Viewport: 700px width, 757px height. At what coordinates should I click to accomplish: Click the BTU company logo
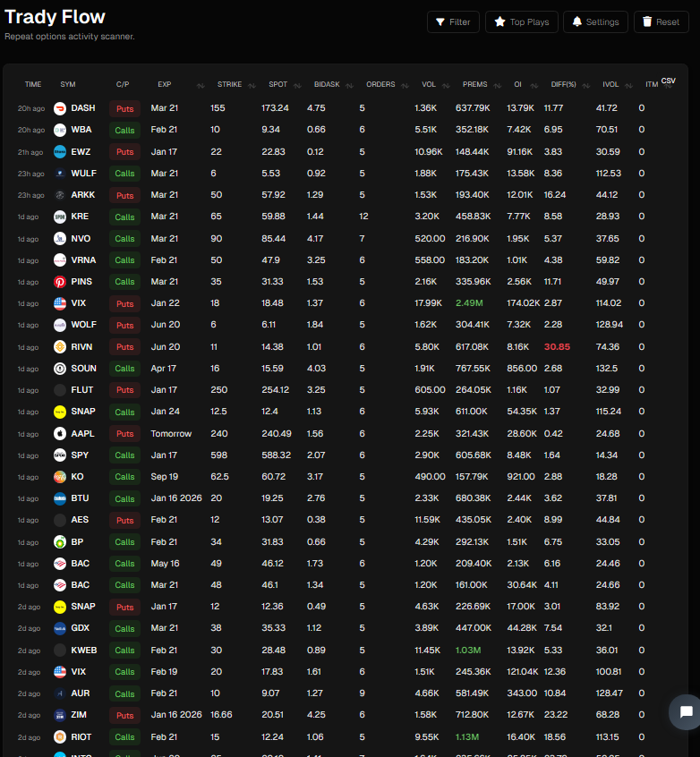(x=60, y=498)
